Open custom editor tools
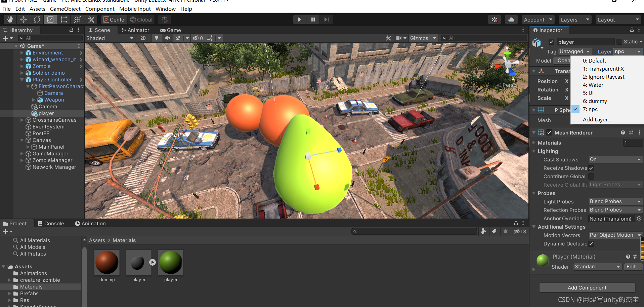This screenshot has height=307, width=644. 91,20
